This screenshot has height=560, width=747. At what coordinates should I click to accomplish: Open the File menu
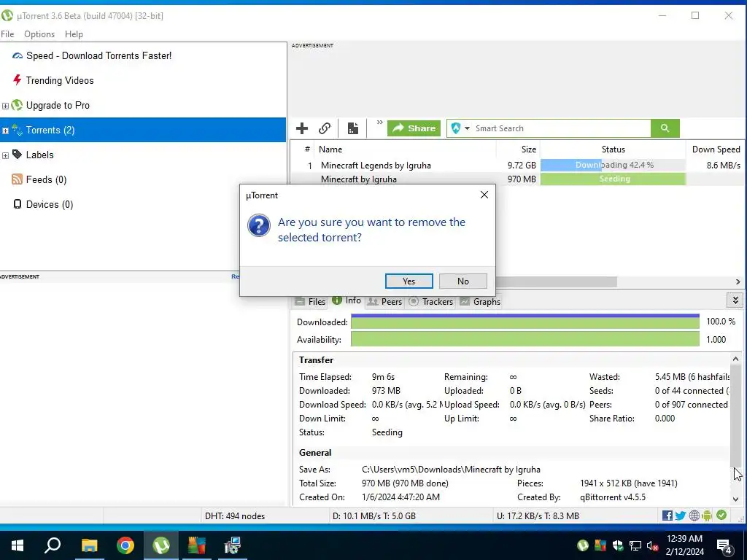pos(7,34)
